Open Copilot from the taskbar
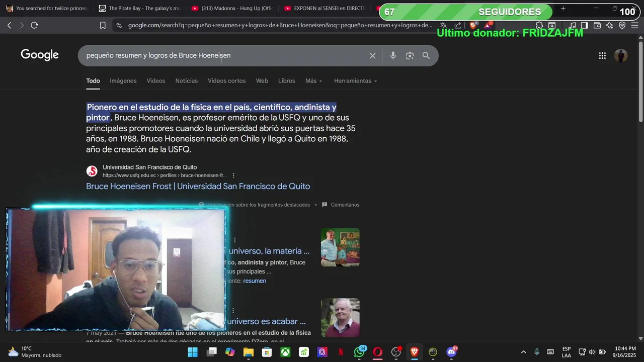 [x=230, y=352]
